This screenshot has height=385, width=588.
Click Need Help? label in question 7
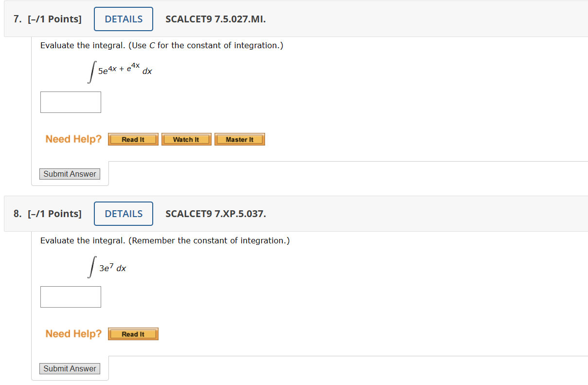[x=73, y=139]
